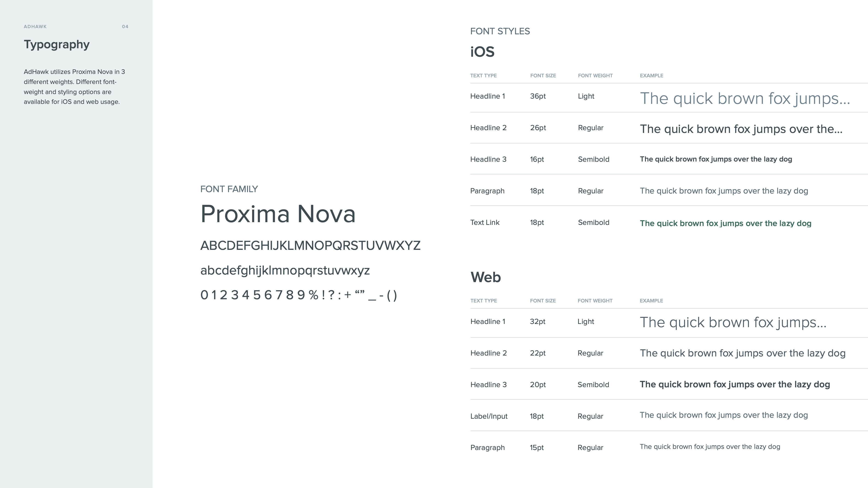Click the green Text Link example sentence

[x=725, y=223]
